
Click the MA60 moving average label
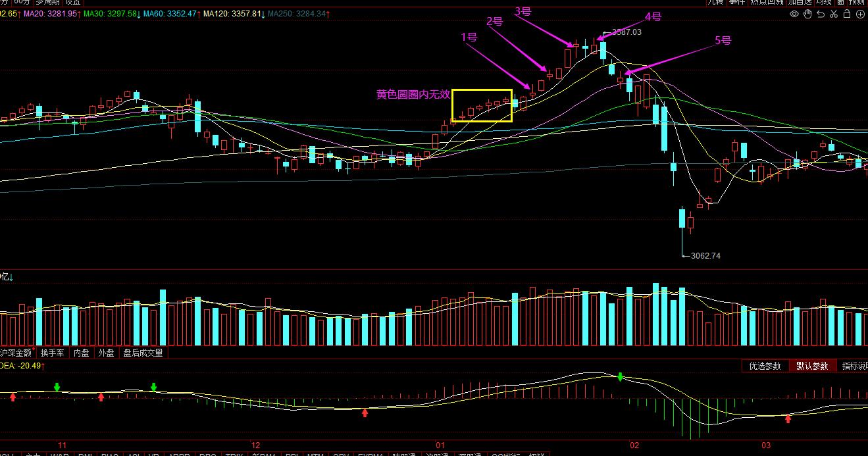click(170, 14)
